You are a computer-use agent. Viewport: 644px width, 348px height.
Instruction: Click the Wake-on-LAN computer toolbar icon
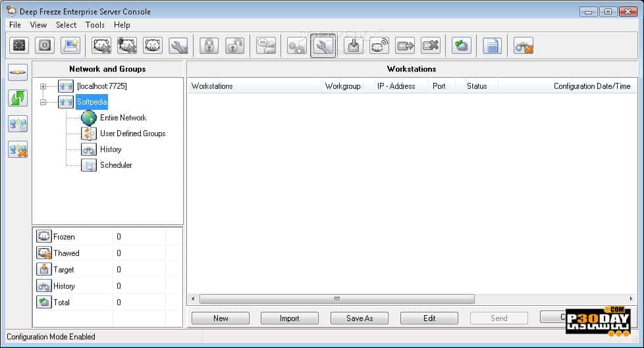pos(70,45)
